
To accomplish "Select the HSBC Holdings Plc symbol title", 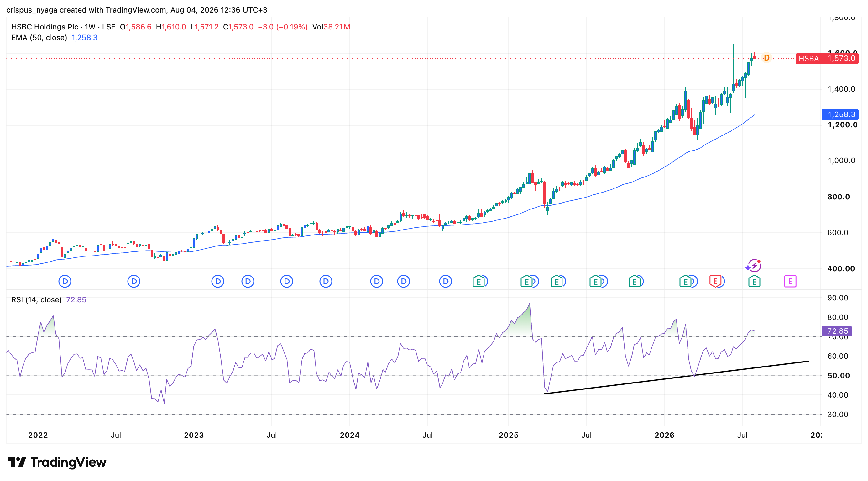I will (44, 27).
